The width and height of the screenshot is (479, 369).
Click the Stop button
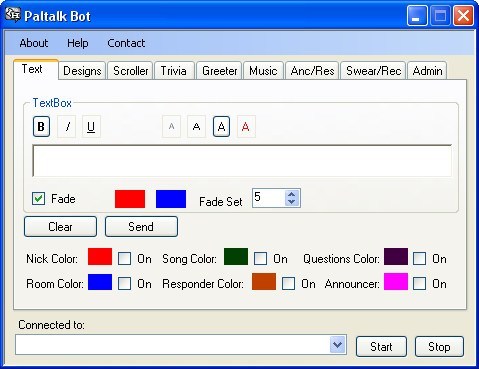tap(439, 347)
